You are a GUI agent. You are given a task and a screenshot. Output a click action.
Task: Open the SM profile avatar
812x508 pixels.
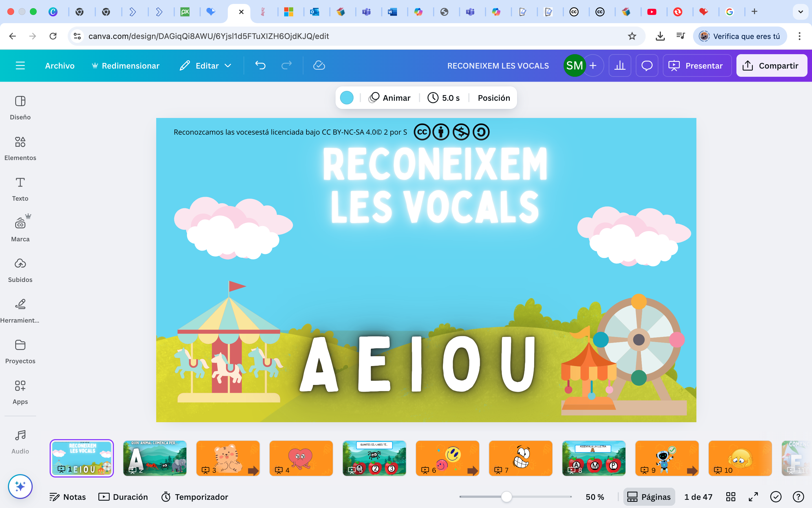[x=574, y=65]
